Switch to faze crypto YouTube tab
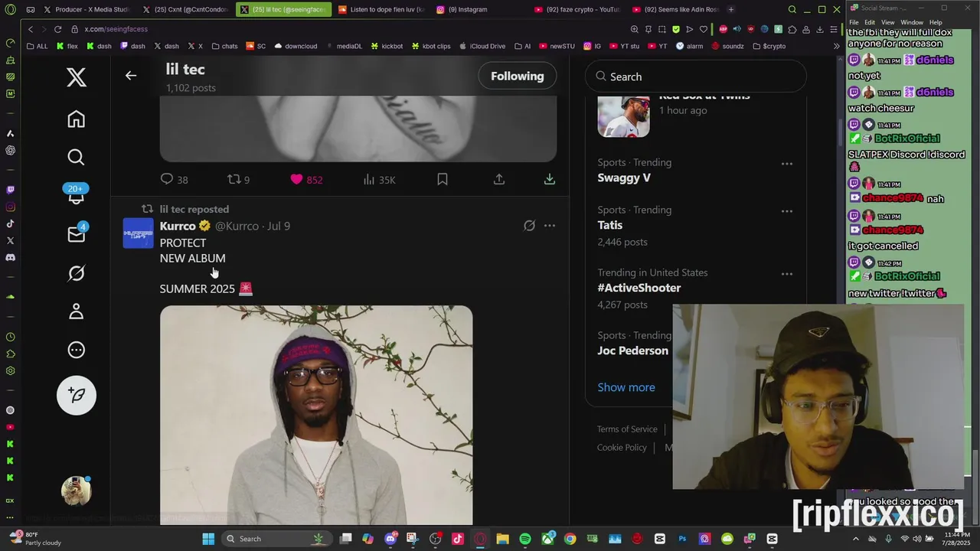This screenshot has width=980, height=551. [x=577, y=9]
